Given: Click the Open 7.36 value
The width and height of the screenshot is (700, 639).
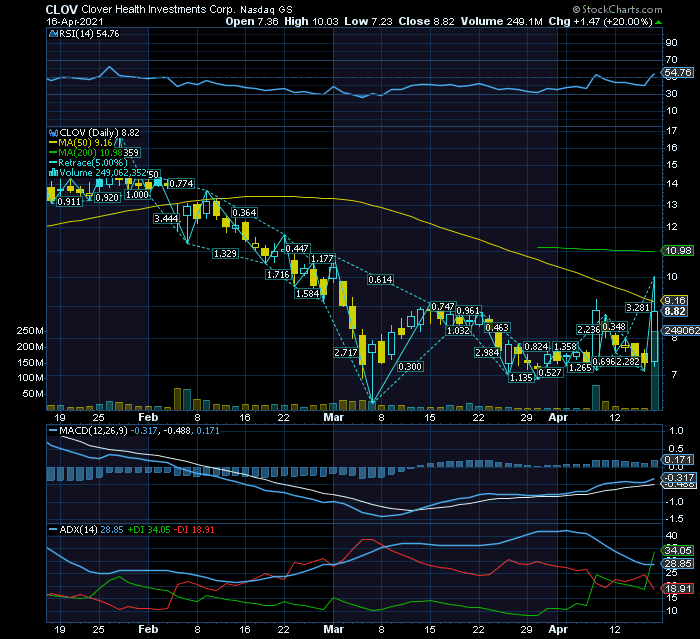Looking at the screenshot, I should [x=252, y=21].
